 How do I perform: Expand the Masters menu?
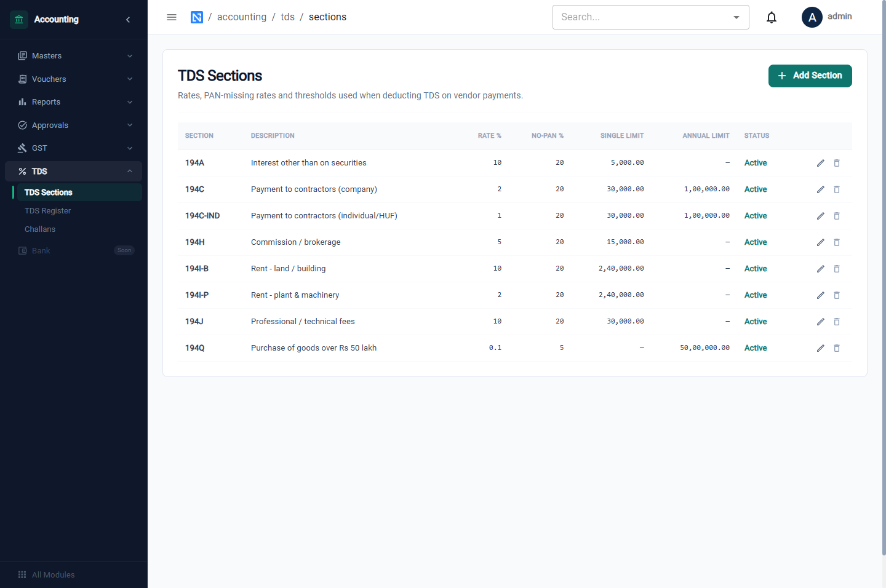coord(74,56)
